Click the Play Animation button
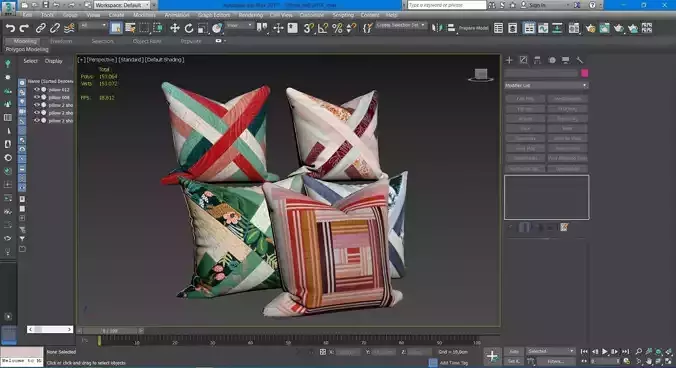676x368 pixels. coord(604,352)
